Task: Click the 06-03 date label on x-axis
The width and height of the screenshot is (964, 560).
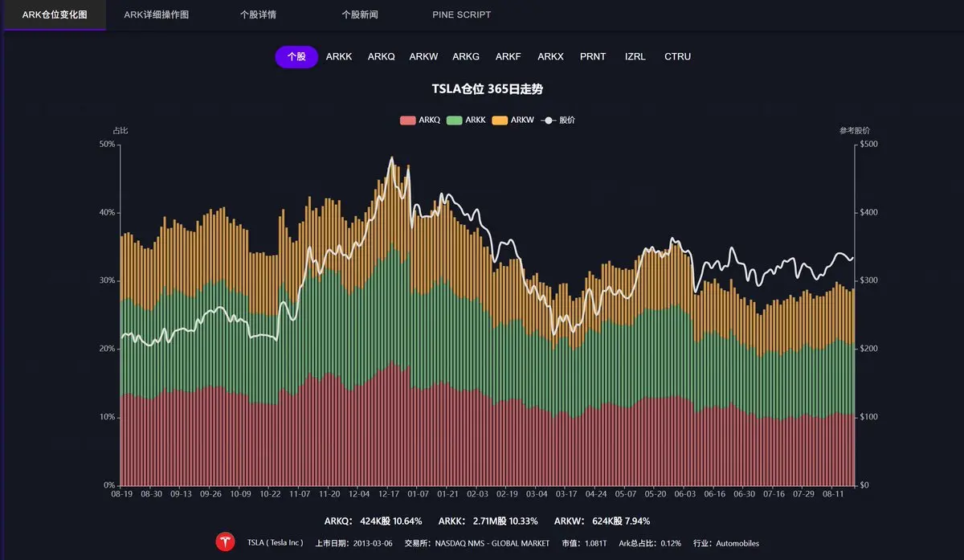Action: 685,494
